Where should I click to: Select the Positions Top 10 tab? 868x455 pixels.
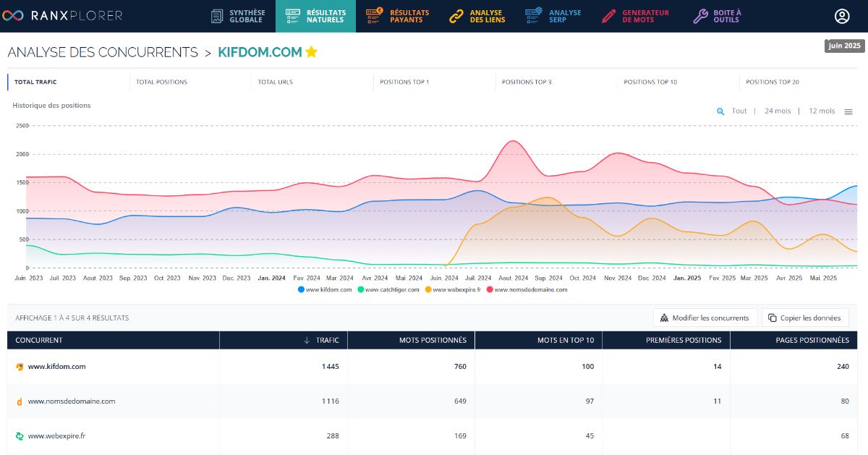coord(650,82)
